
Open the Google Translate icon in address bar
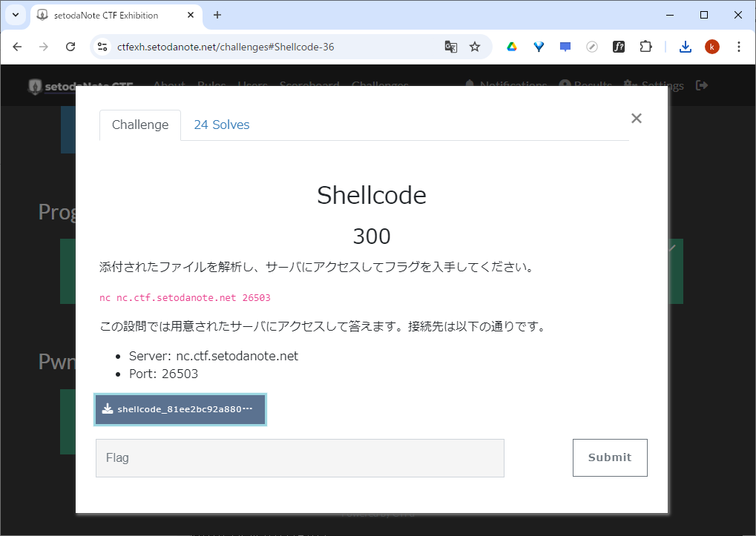coord(451,47)
